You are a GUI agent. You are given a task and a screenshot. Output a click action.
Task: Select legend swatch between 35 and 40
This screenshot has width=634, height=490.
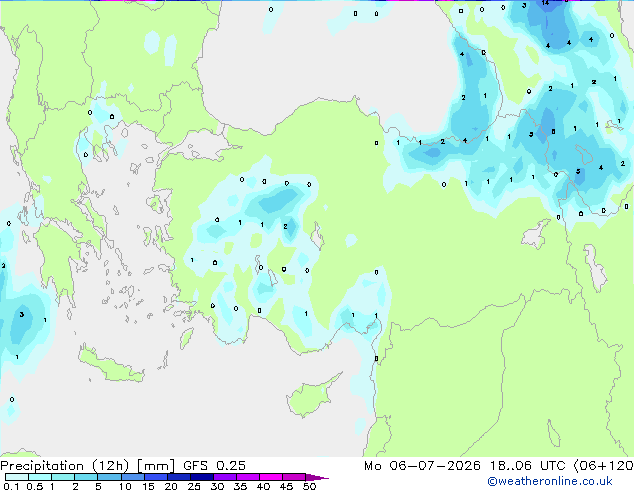[x=247, y=477]
